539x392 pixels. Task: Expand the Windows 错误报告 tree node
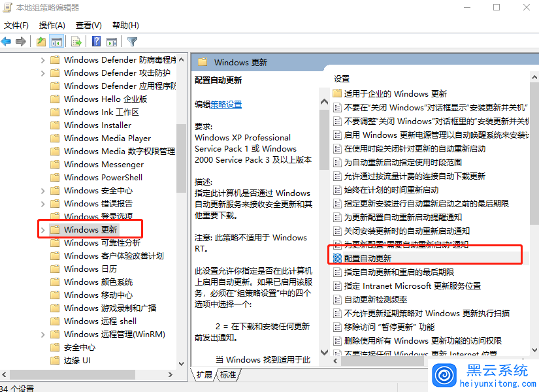coord(42,204)
